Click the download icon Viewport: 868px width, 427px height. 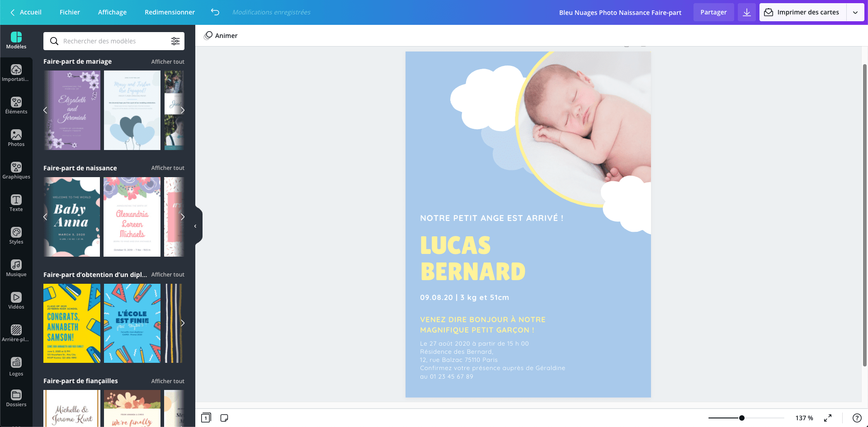(x=747, y=12)
